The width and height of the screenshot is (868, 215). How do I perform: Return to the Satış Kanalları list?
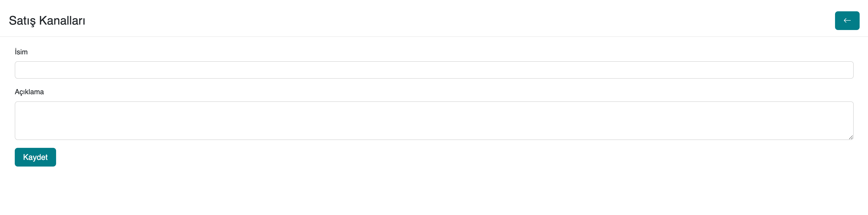(x=847, y=21)
